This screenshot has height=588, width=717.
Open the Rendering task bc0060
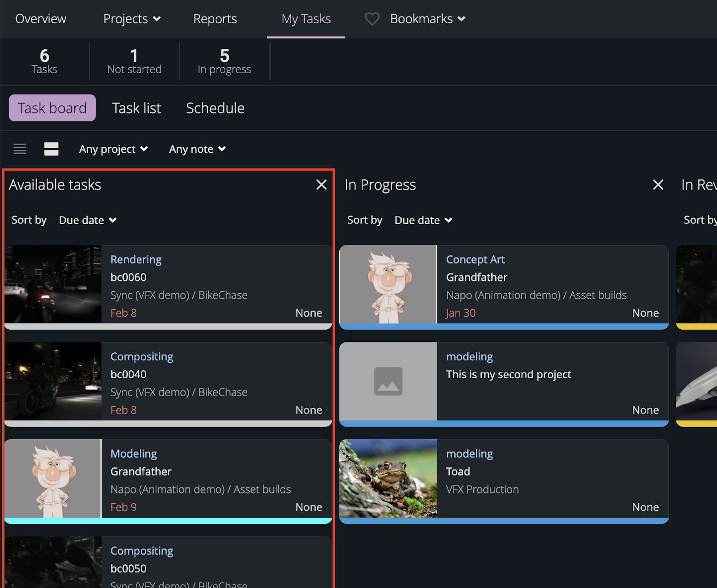click(136, 259)
